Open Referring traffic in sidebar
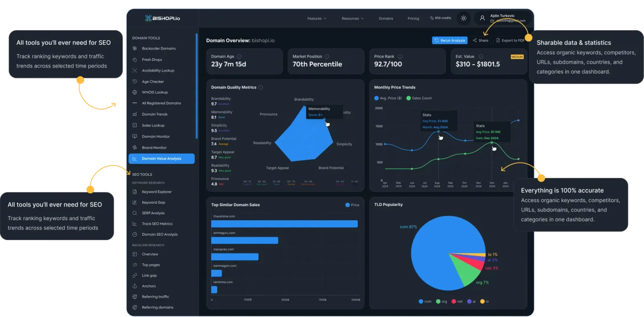Screen dimensions: 644x317 pos(155,297)
